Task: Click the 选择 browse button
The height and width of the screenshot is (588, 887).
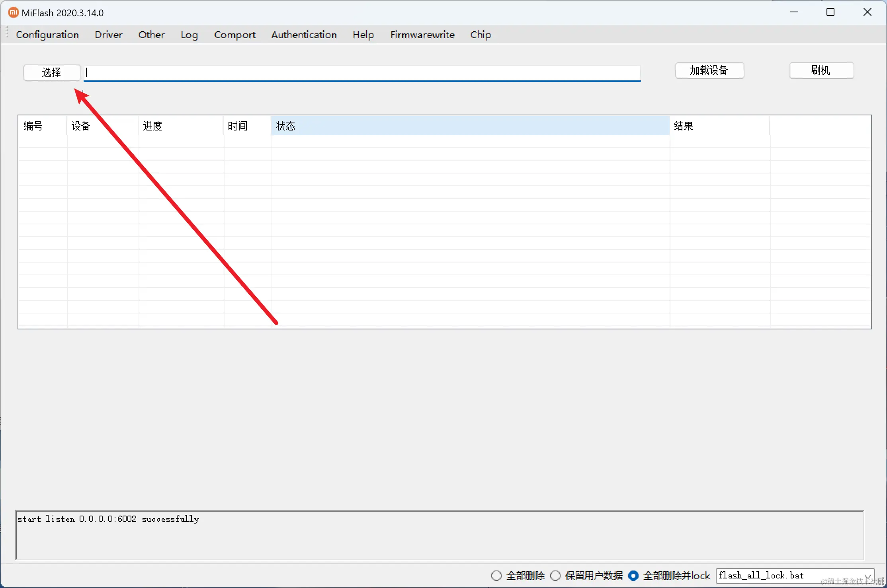Action: (x=52, y=72)
